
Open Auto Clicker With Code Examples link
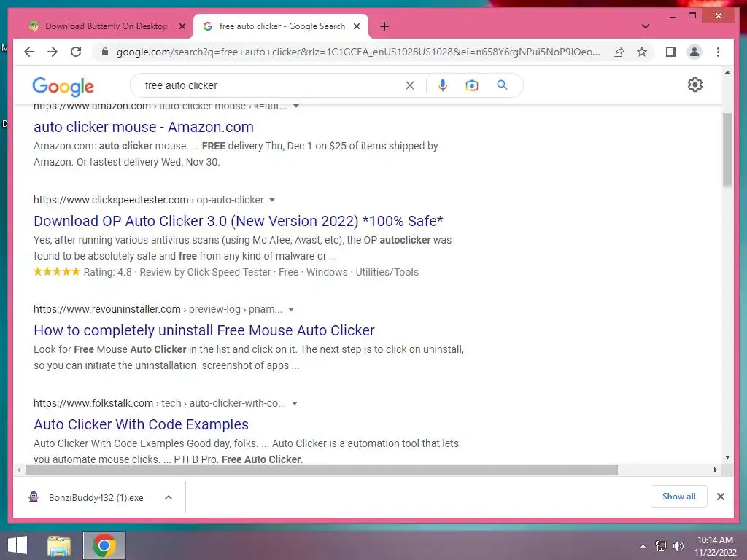[141, 424]
